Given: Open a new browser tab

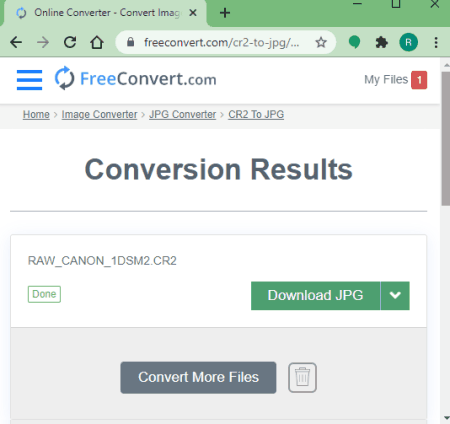Looking at the screenshot, I should coord(225,13).
